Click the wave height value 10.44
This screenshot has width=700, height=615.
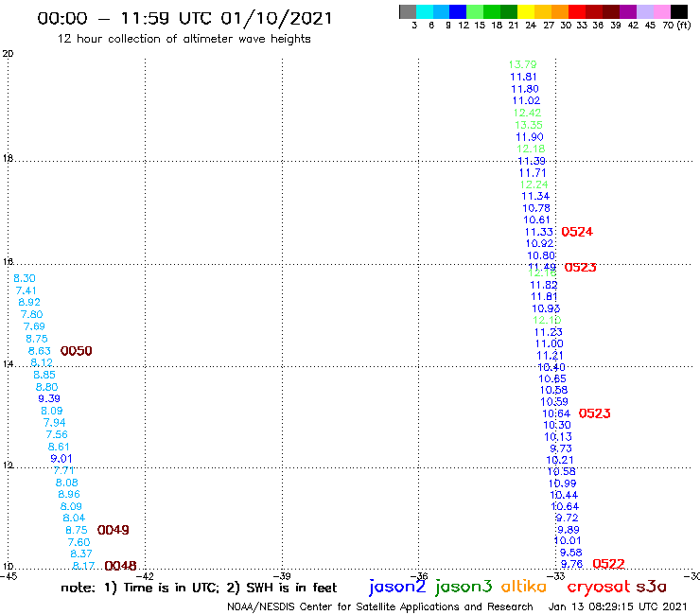(x=564, y=495)
